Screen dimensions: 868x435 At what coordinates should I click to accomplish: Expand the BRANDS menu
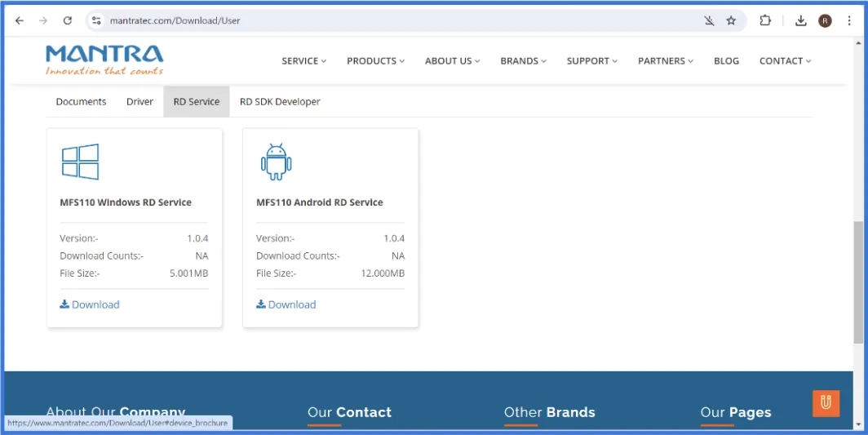(x=523, y=61)
